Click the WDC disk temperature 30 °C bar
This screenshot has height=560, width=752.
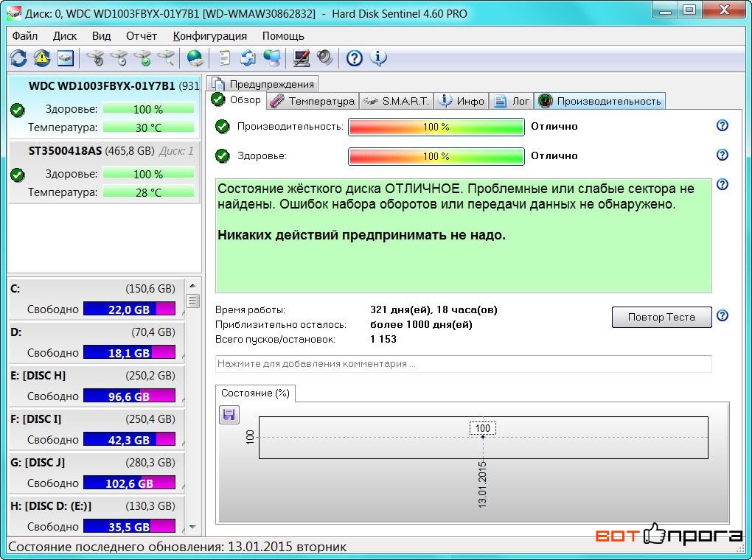click(149, 127)
